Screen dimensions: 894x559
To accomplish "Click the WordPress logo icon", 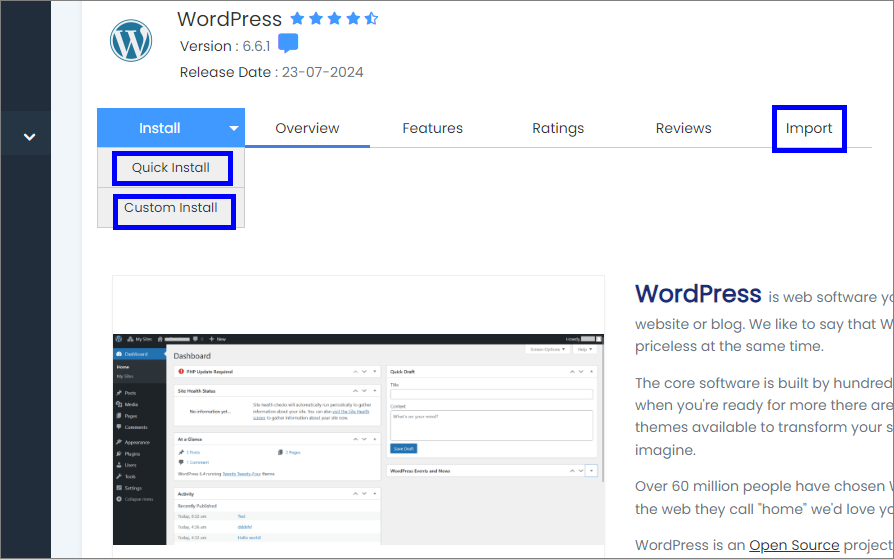I will (x=131, y=40).
